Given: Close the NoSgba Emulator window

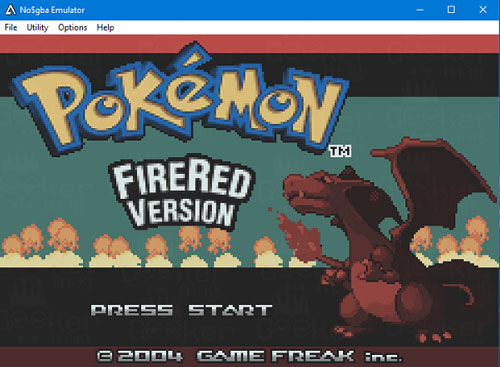Looking at the screenshot, I should click(483, 10).
